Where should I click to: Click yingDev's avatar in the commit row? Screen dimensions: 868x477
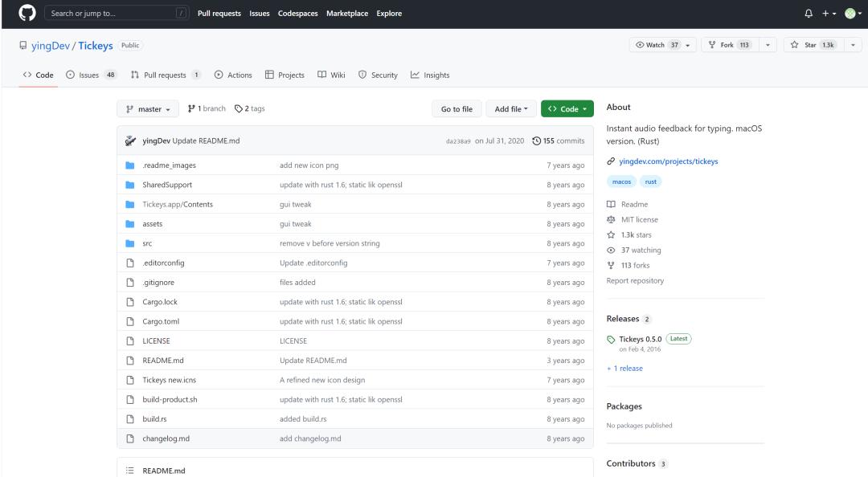(130, 141)
